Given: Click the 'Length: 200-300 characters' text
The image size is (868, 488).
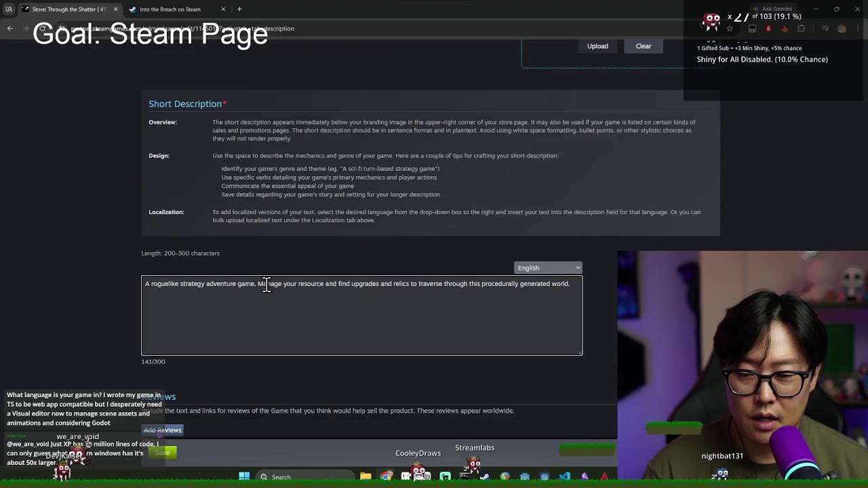Looking at the screenshot, I should click(x=180, y=253).
